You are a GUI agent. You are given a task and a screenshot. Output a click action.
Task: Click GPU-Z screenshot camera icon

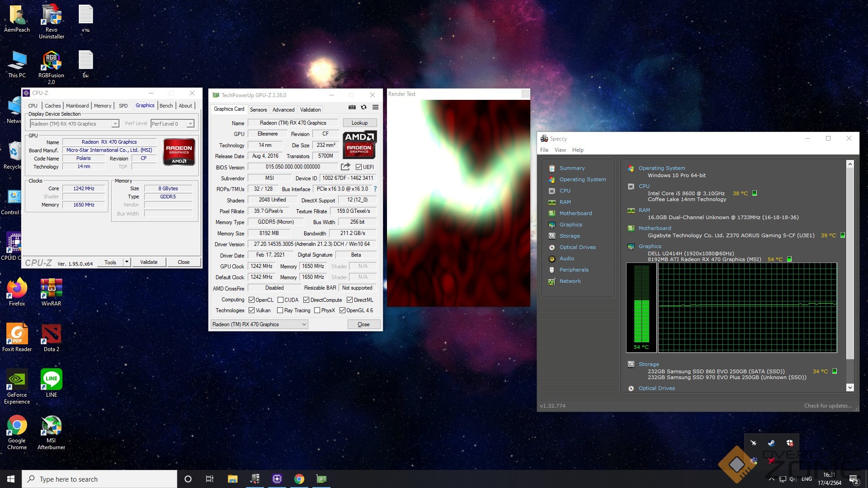point(352,108)
